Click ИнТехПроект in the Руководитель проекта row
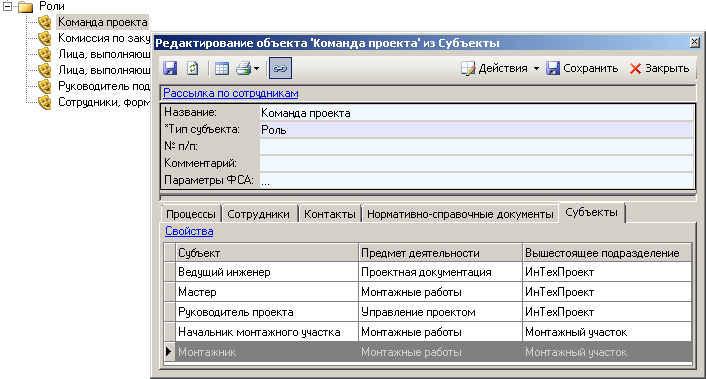Image resolution: width=706 pixels, height=379 pixels. [607, 312]
